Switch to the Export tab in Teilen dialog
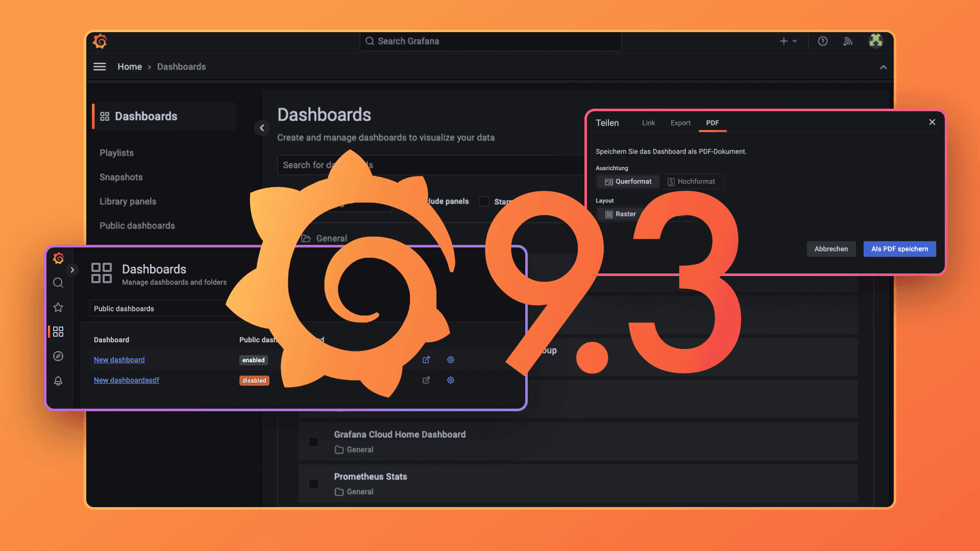Viewport: 980px width, 551px height. (680, 123)
